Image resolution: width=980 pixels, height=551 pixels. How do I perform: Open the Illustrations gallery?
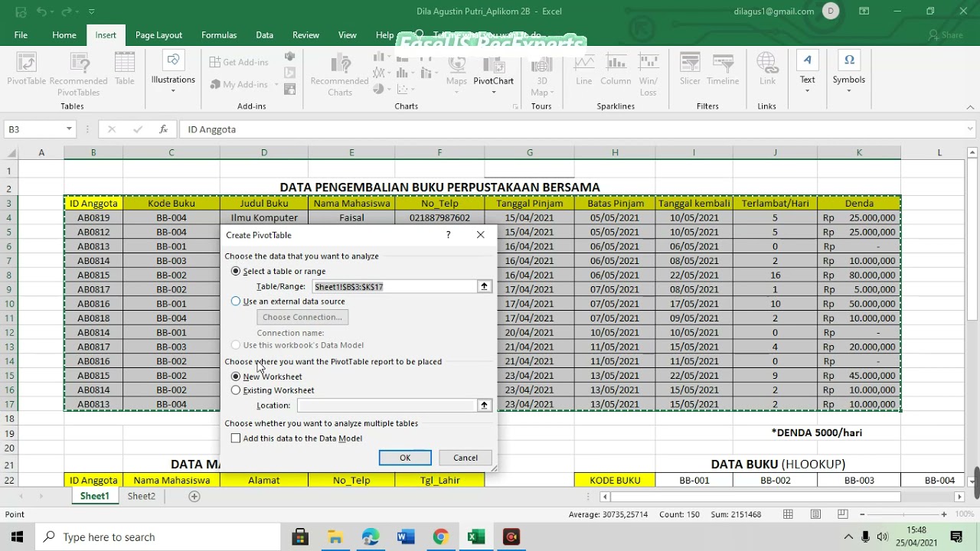coord(173,74)
